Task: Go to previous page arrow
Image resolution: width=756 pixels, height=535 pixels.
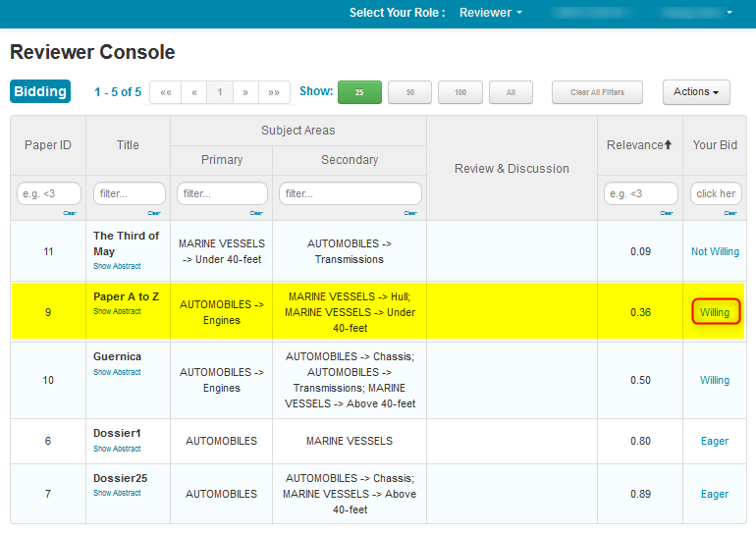Action: click(x=193, y=92)
